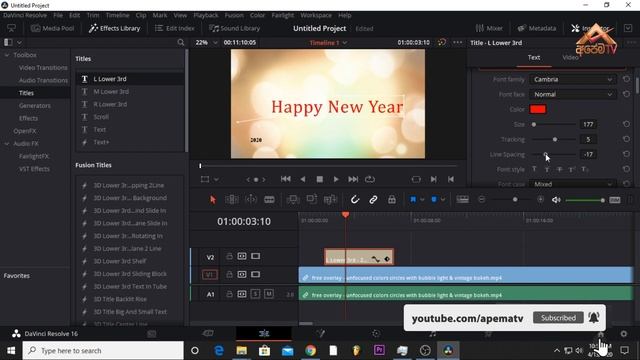
Task: Select the Blade Edit Mode tool
Action: (x=269, y=200)
